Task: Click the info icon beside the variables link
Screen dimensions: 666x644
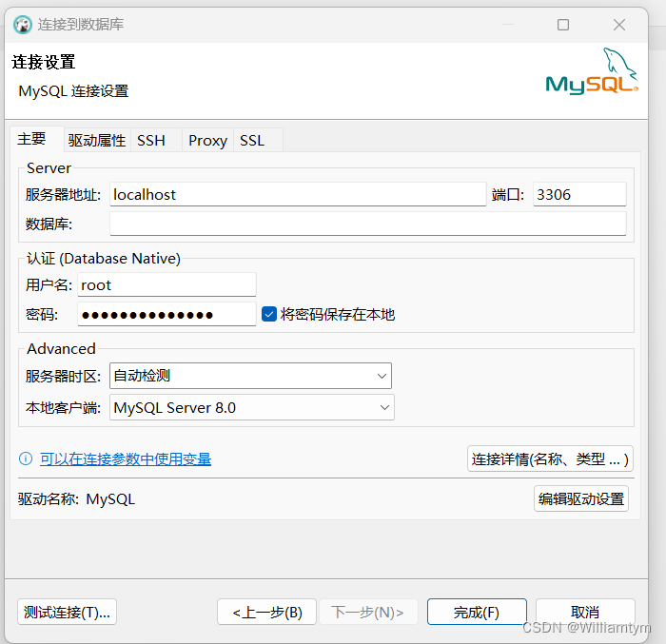Action: tap(26, 459)
